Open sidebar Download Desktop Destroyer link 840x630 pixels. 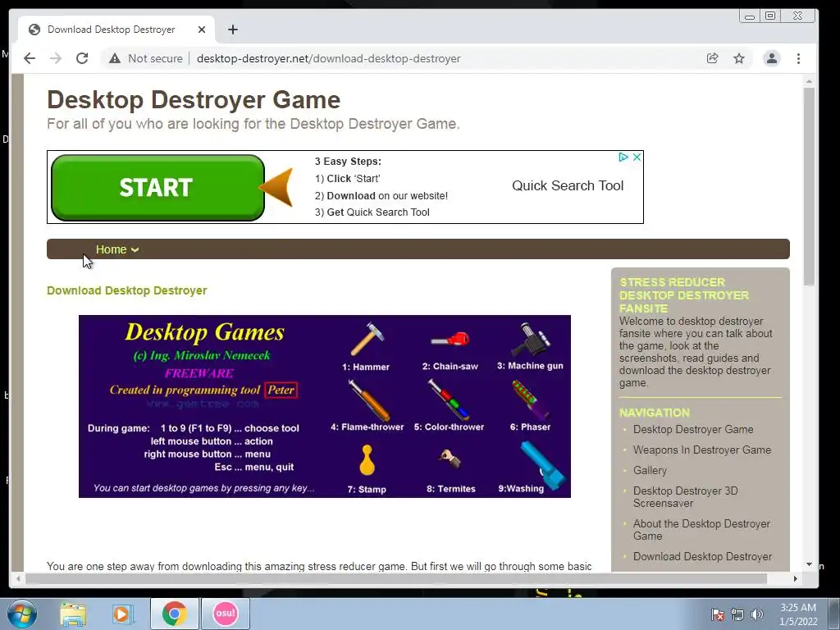(702, 557)
